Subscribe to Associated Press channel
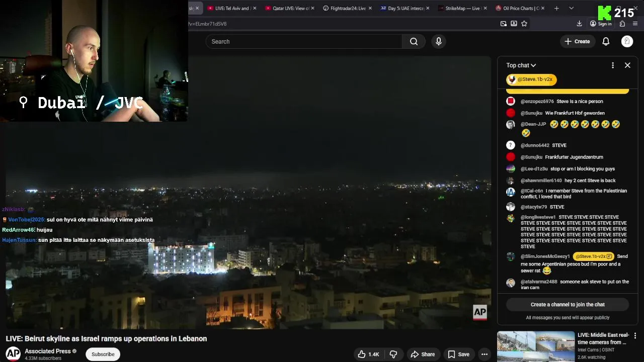The height and width of the screenshot is (362, 644). click(103, 354)
